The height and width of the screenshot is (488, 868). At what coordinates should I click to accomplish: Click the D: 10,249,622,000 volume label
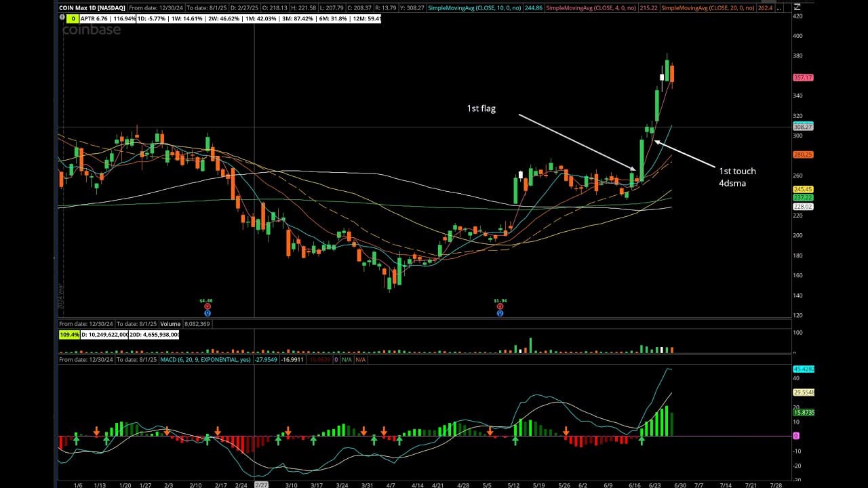click(104, 335)
